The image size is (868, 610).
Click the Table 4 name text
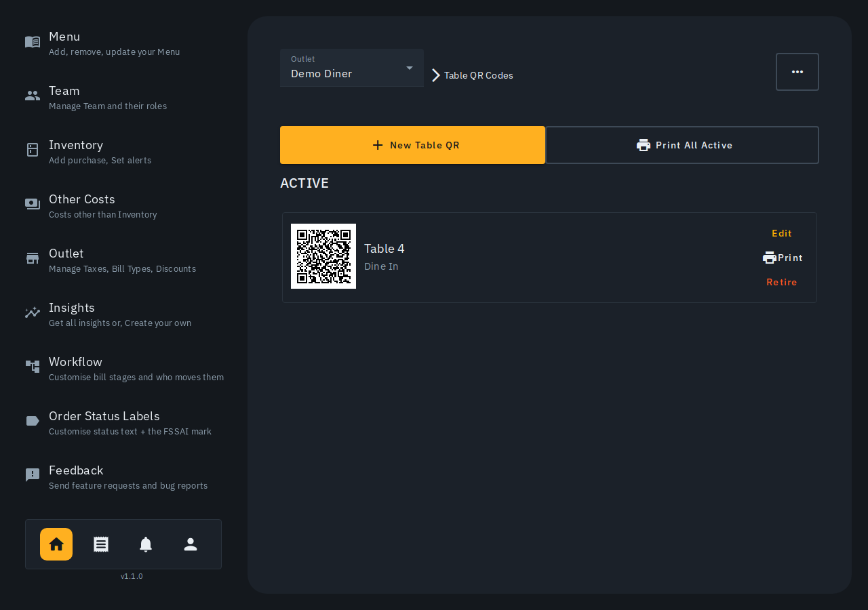coord(384,249)
